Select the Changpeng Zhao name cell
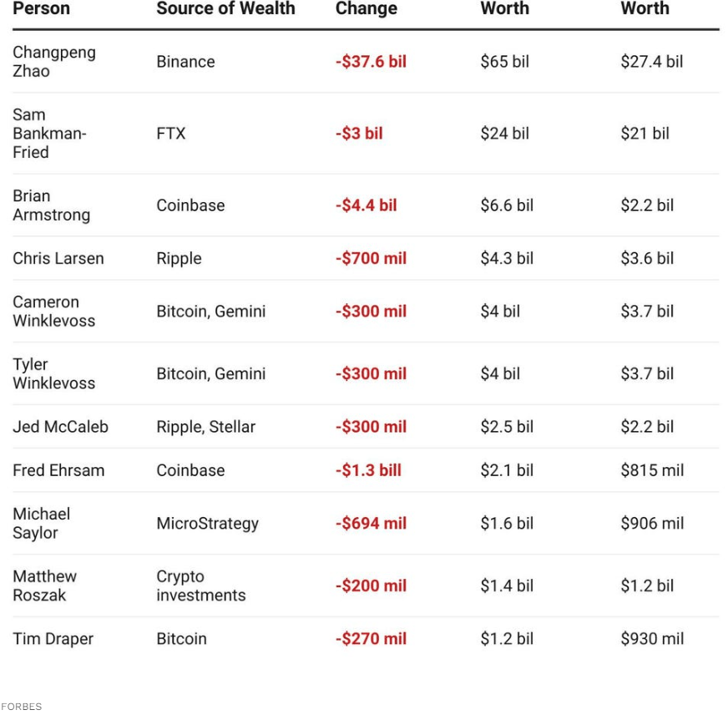Screen dimensions: 728x715 (54, 62)
